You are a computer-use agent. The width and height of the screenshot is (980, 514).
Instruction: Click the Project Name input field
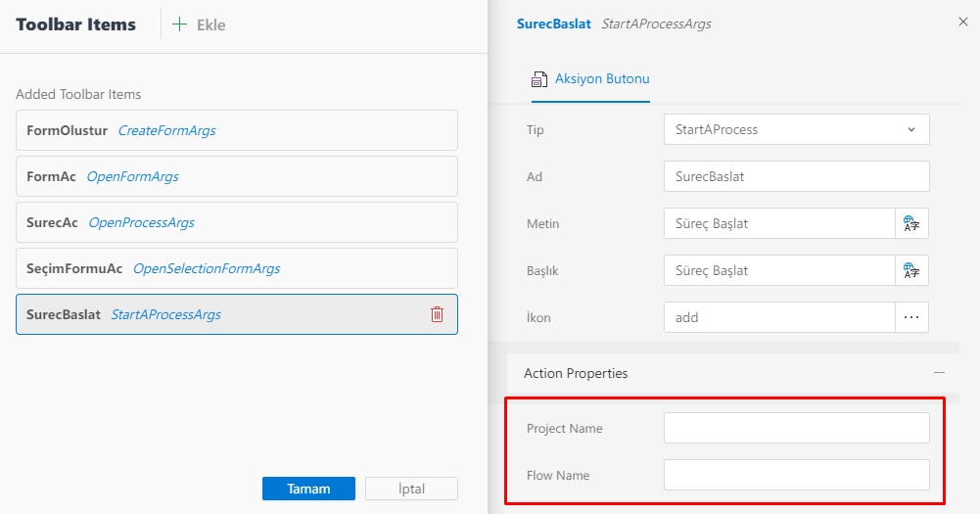click(796, 428)
